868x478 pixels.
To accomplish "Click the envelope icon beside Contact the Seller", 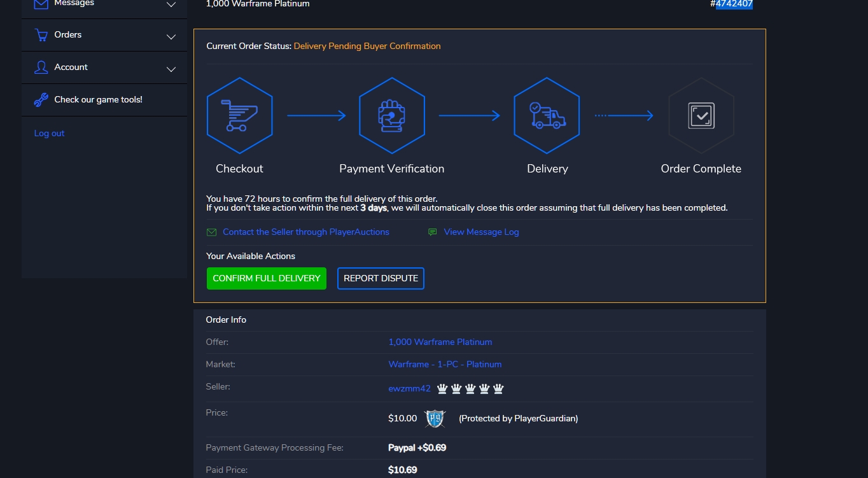I will (x=212, y=232).
